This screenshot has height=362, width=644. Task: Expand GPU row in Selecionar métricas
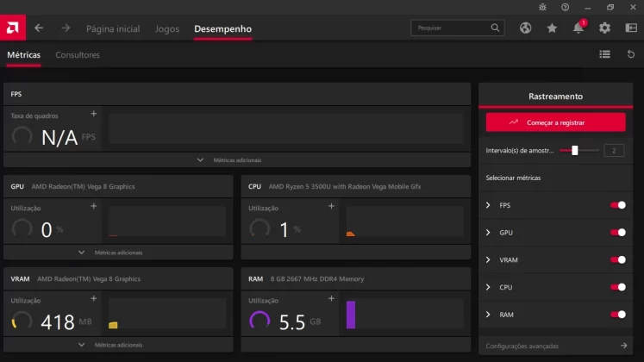(x=488, y=233)
